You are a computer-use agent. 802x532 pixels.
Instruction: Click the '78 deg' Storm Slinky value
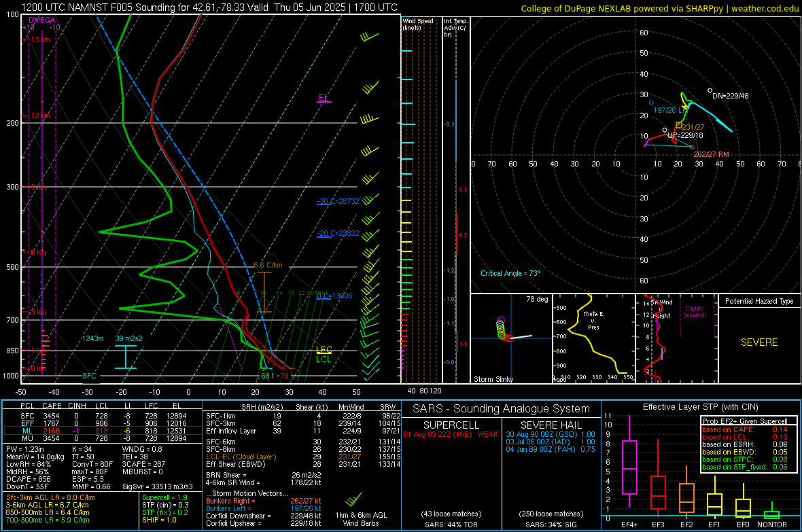click(x=537, y=299)
